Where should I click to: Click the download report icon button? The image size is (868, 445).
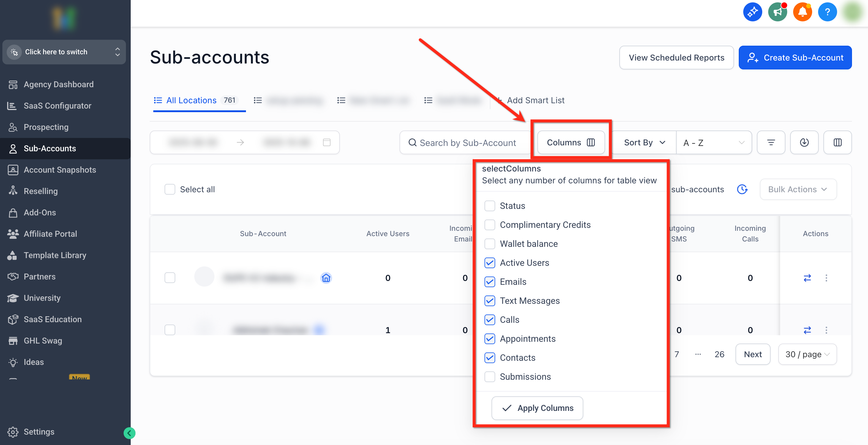click(x=804, y=142)
